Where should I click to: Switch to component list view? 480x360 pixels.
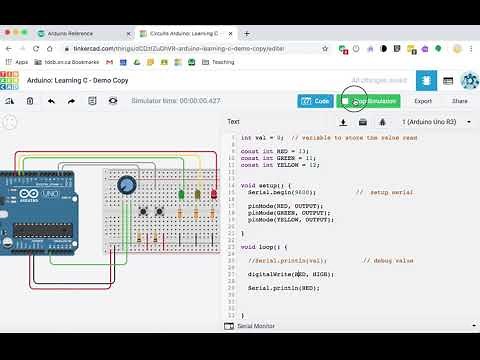pos(448,81)
